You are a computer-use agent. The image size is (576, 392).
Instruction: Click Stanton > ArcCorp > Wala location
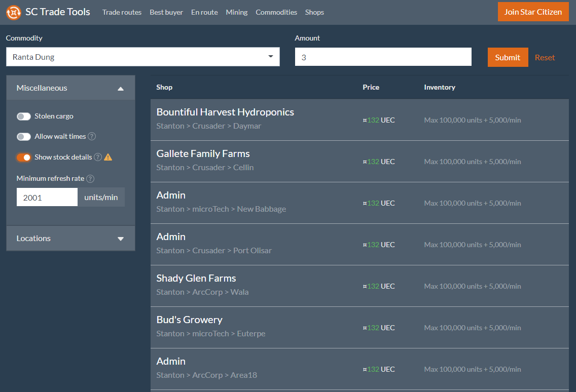202,292
